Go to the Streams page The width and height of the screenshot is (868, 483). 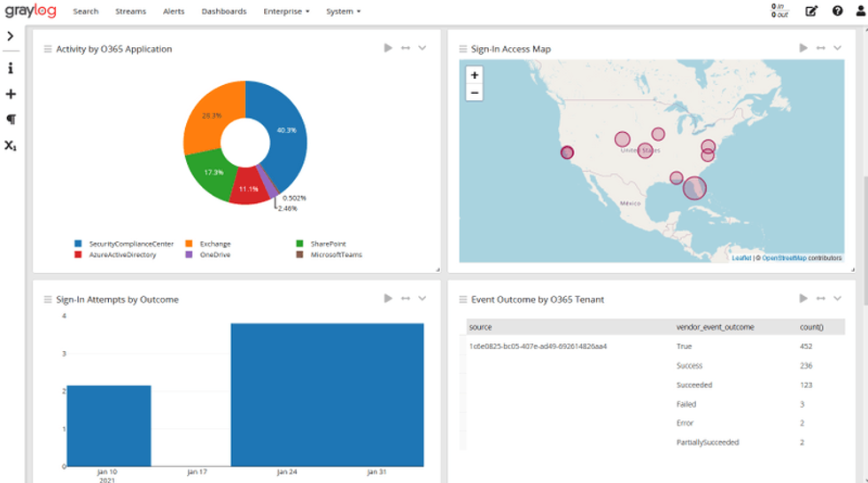[130, 12]
